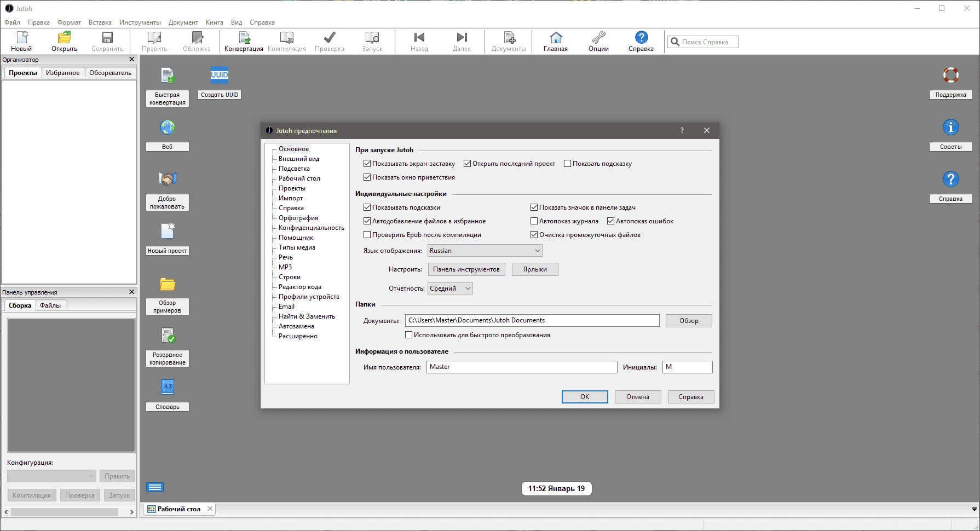Open the Инструменты menu

140,22
